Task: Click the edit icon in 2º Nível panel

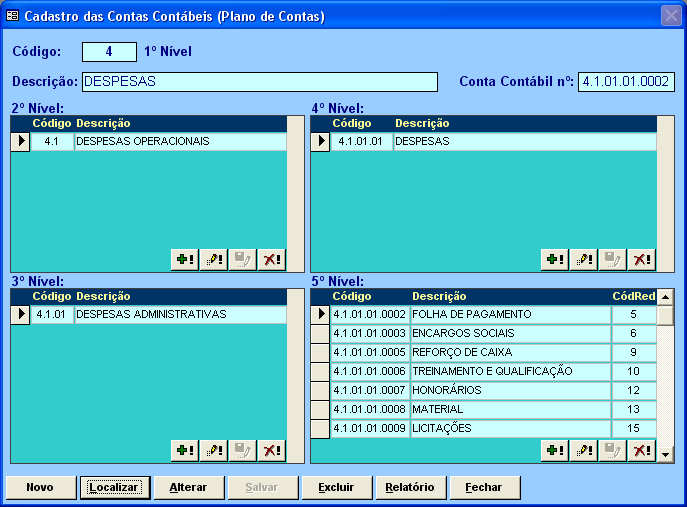Action: pos(214,260)
